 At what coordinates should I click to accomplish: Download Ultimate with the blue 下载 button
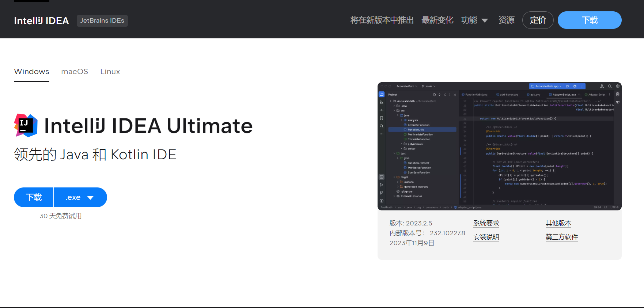[x=34, y=197]
